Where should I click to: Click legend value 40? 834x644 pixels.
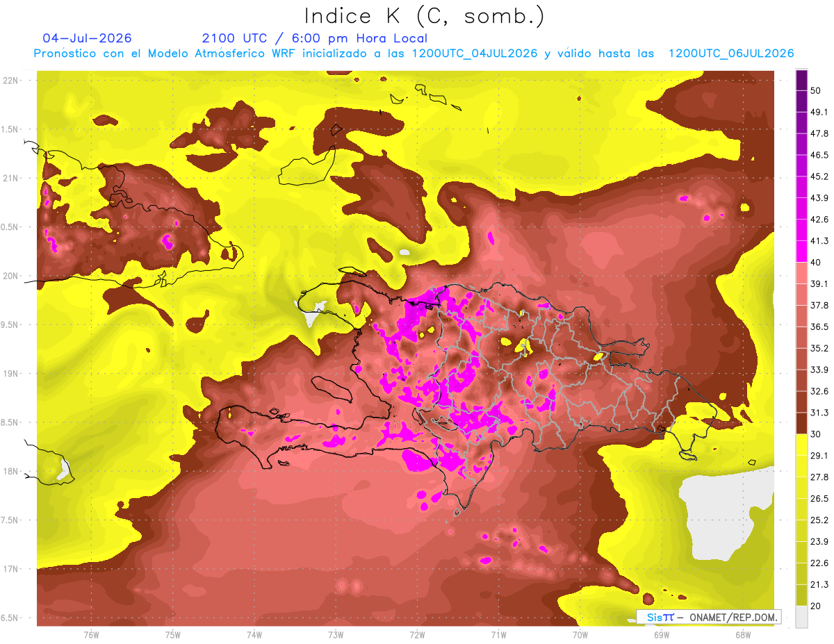pos(816,263)
